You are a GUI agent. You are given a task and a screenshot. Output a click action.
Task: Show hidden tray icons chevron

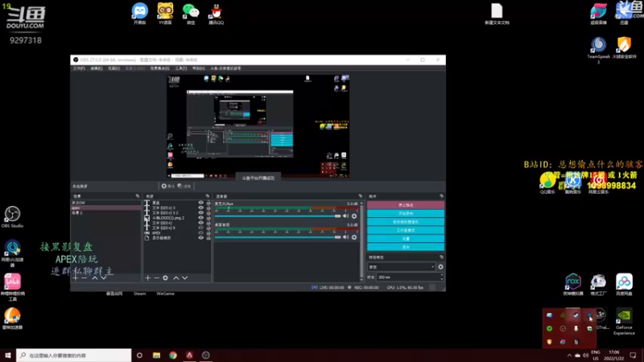[x=569, y=356]
